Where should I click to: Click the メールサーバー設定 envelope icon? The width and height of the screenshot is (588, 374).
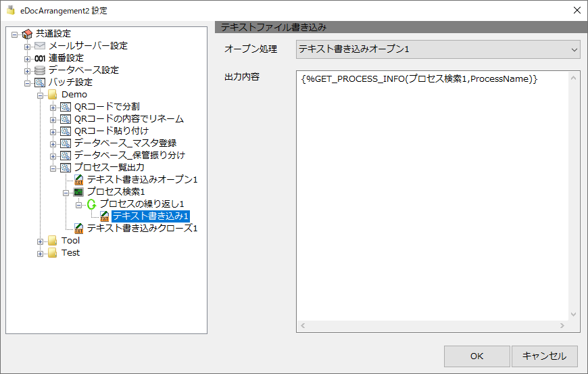[40, 46]
